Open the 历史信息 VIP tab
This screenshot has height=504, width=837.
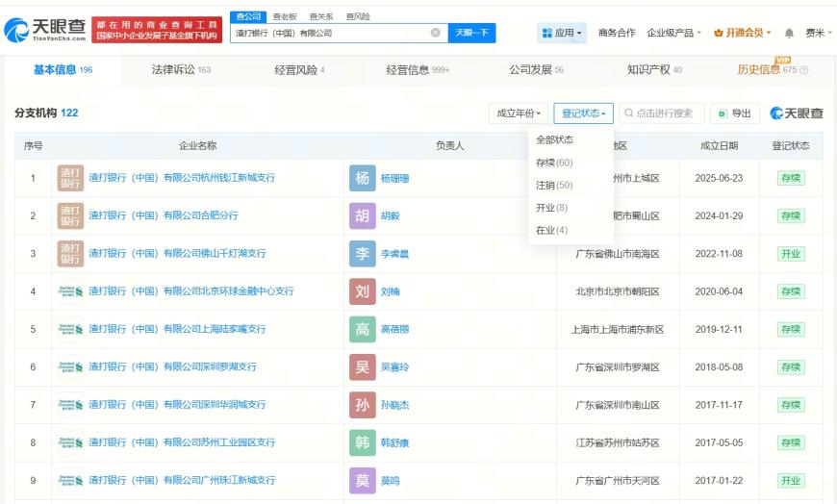767,69
